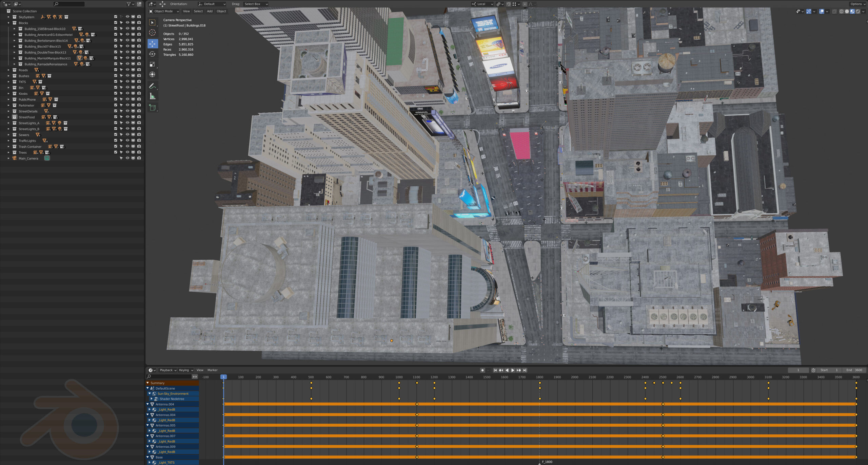Click the Options button in viewport header
The image size is (868, 465).
pyautogui.click(x=857, y=4)
